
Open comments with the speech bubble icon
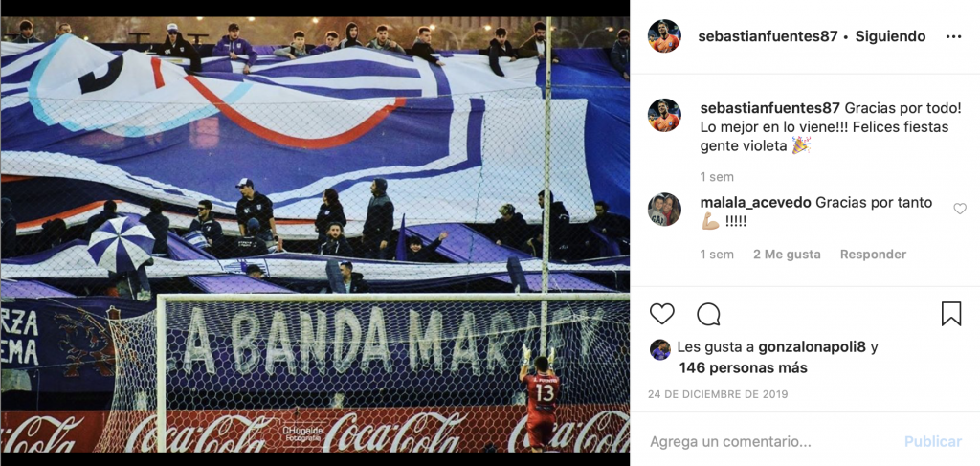tap(708, 314)
